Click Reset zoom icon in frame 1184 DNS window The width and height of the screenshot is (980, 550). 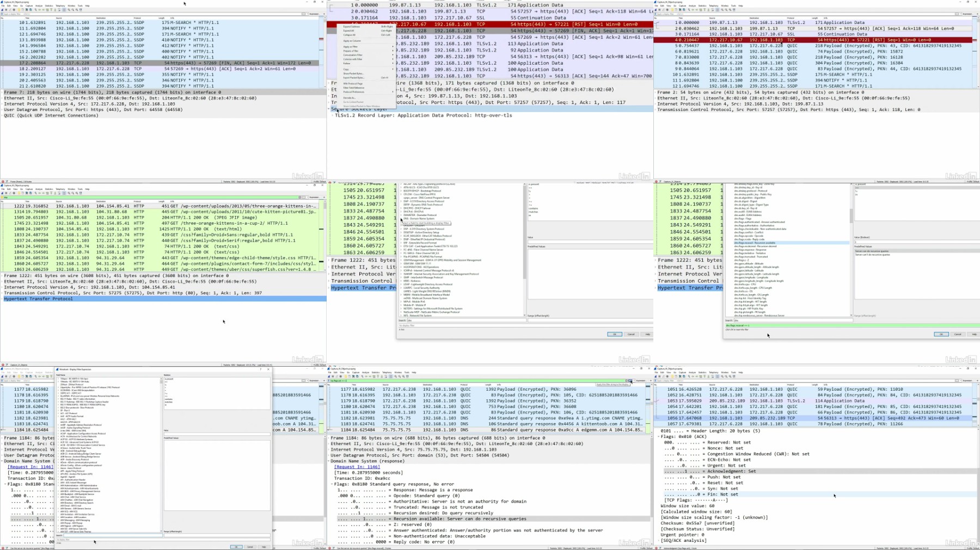(x=403, y=376)
